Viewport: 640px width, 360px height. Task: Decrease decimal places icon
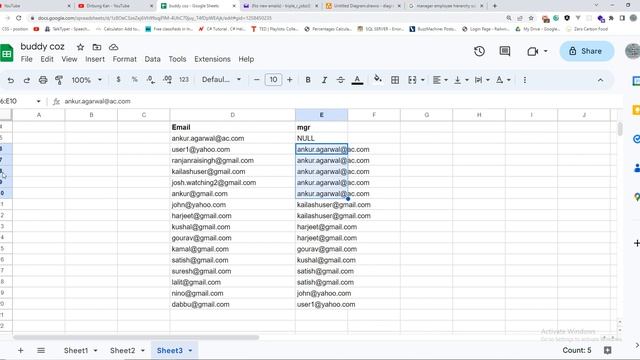151,80
